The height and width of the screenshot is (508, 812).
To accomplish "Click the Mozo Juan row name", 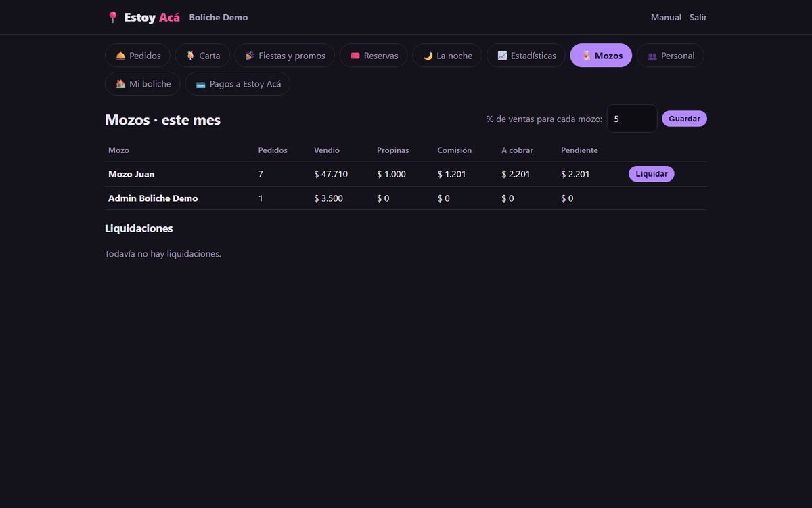I will (x=131, y=174).
